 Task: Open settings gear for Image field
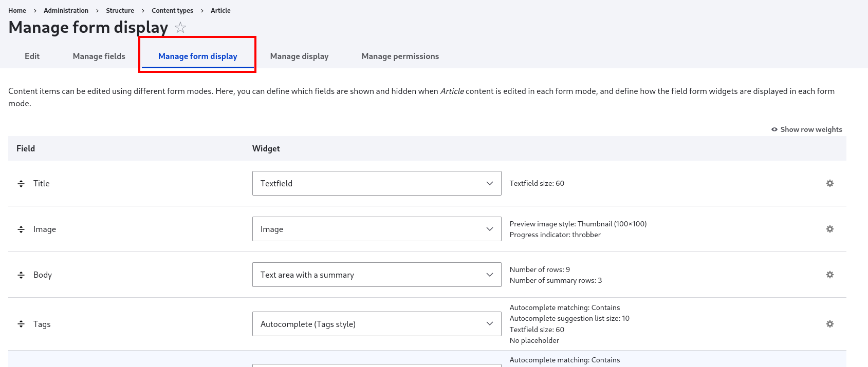point(829,229)
